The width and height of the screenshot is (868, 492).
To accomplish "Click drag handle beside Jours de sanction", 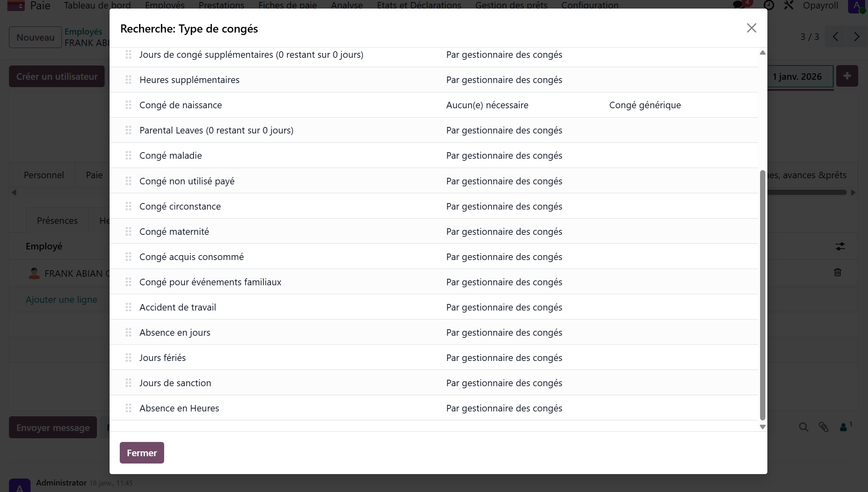I will (x=128, y=383).
